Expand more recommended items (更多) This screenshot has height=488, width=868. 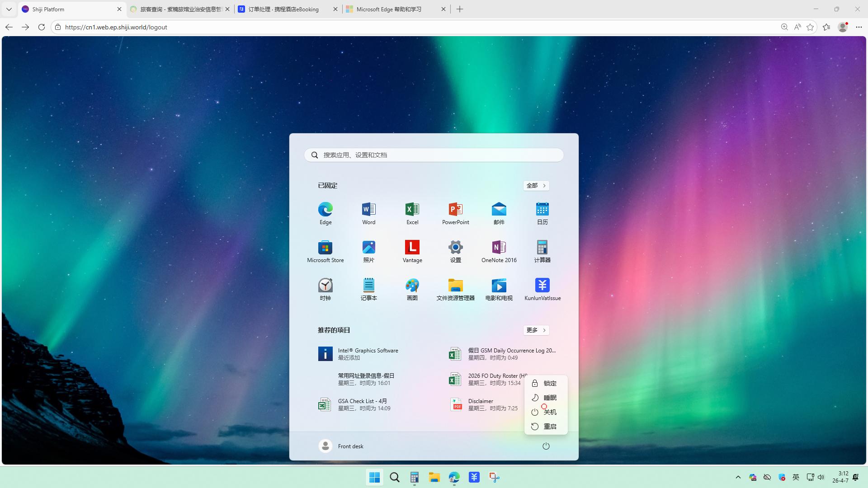click(536, 330)
